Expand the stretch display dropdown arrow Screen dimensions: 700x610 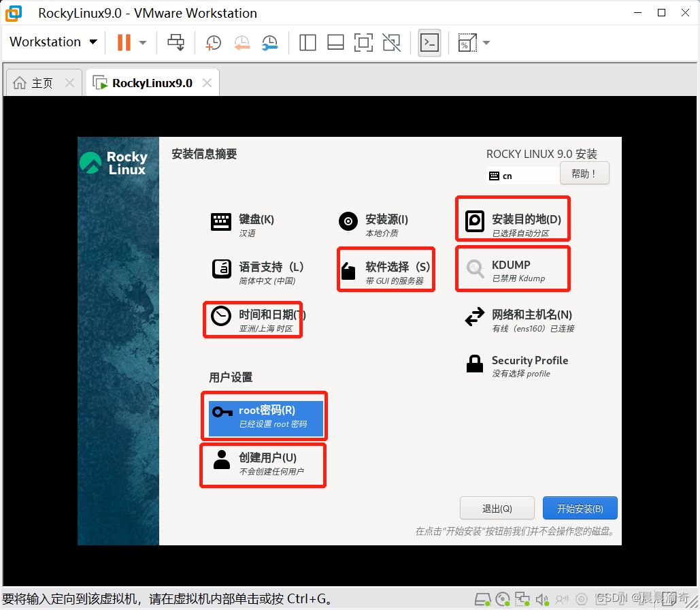click(486, 43)
